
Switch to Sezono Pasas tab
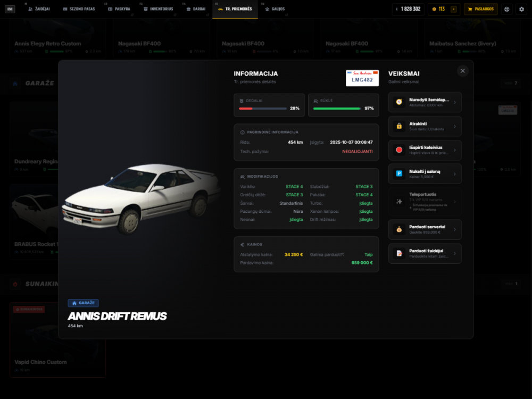coord(79,9)
